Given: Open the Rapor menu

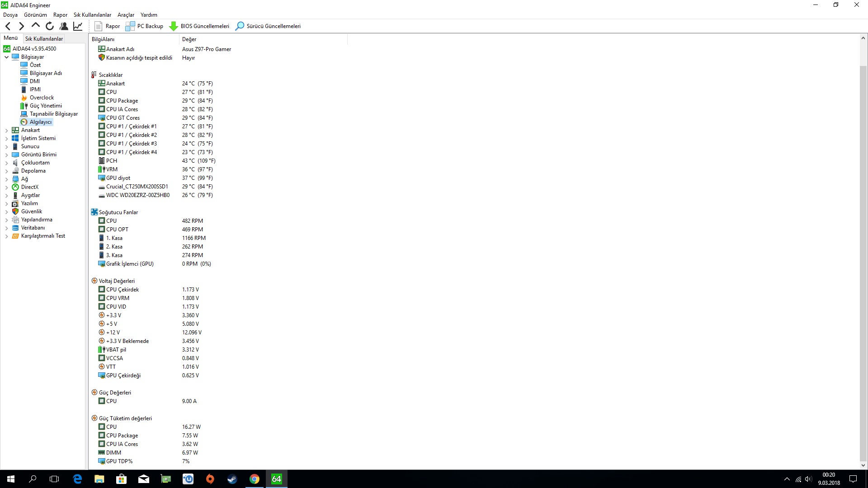Looking at the screenshot, I should tap(60, 15).
